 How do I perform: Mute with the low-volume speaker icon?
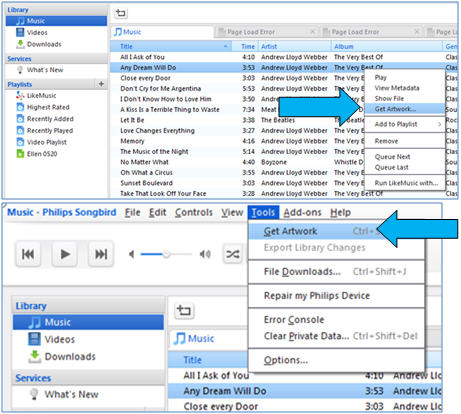[x=132, y=254]
